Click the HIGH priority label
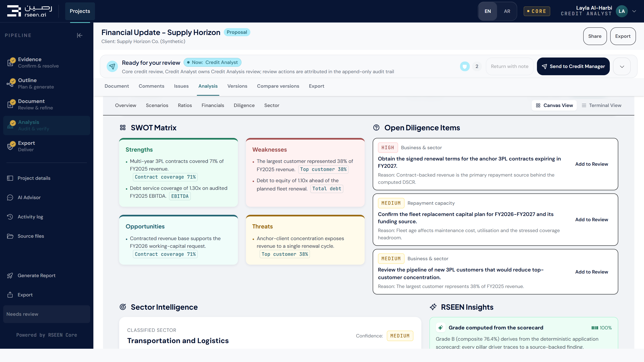This screenshot has width=644, height=362. [x=388, y=148]
